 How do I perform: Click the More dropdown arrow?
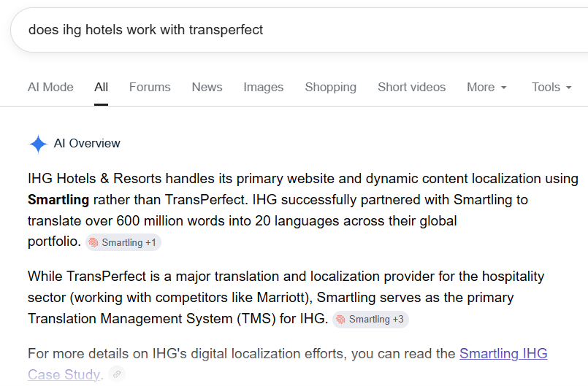click(x=503, y=88)
